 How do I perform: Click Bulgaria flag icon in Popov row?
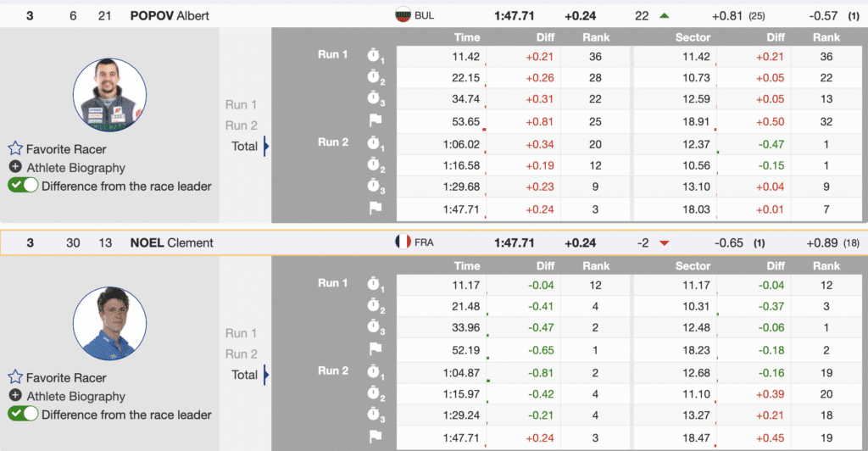pyautogui.click(x=403, y=15)
